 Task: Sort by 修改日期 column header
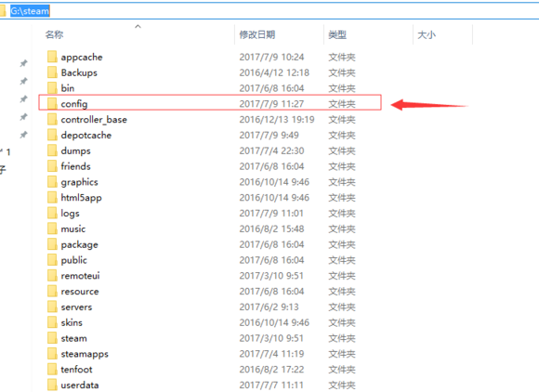pyautogui.click(x=257, y=34)
